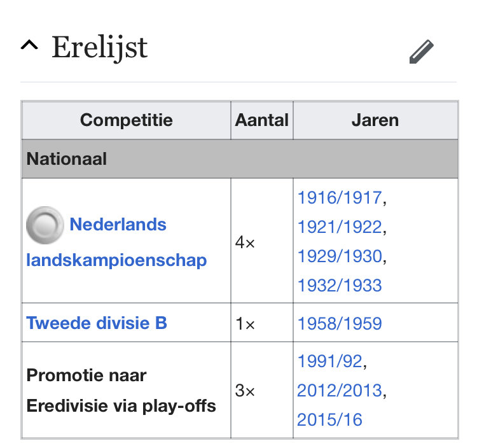Open the silver trophy plate image
Screen dimensions: 477x448
(45, 225)
